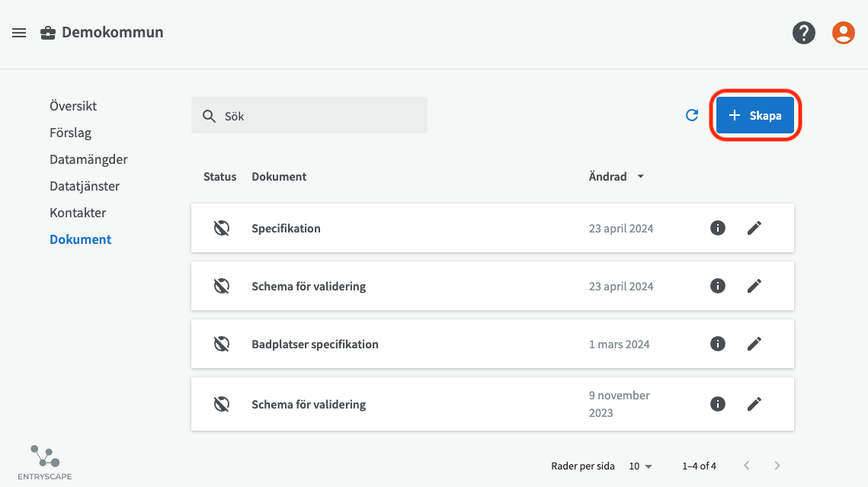The height and width of the screenshot is (487, 868).
Task: Expand the rows per page dropdown
Action: 640,466
